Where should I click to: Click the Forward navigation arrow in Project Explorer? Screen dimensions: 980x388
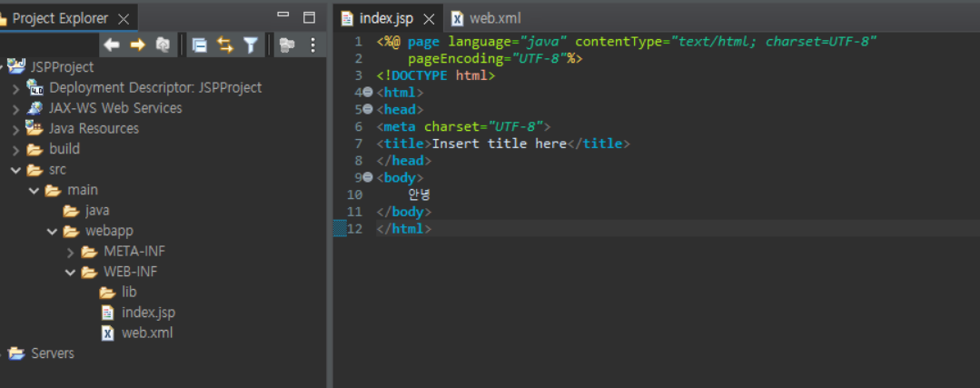coord(137,45)
